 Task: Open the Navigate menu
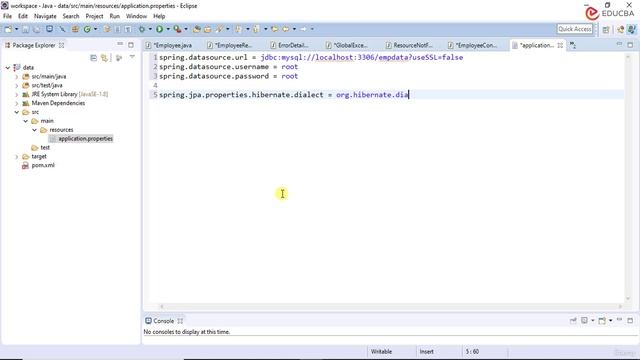pyautogui.click(x=45, y=16)
